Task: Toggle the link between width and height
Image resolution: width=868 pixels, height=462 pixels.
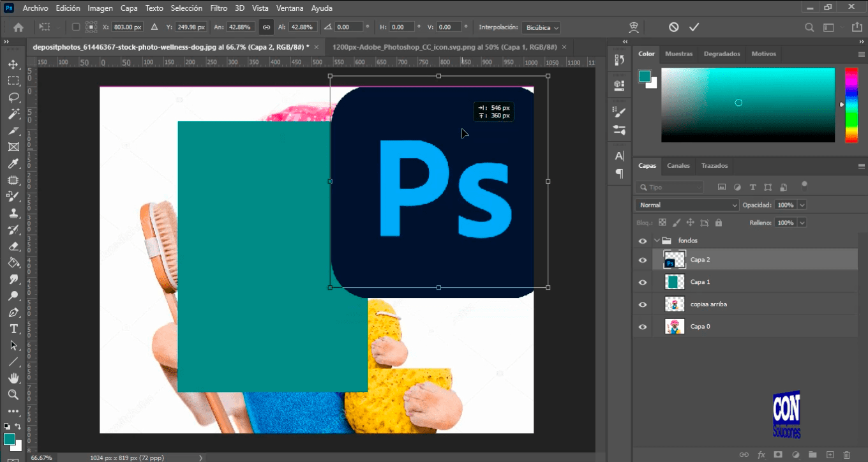Action: coord(266,27)
